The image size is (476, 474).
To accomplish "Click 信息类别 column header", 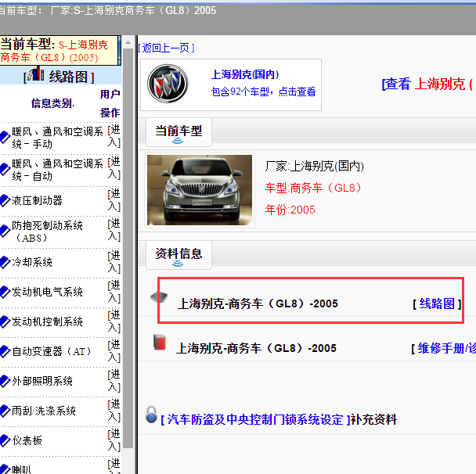I will point(52,103).
